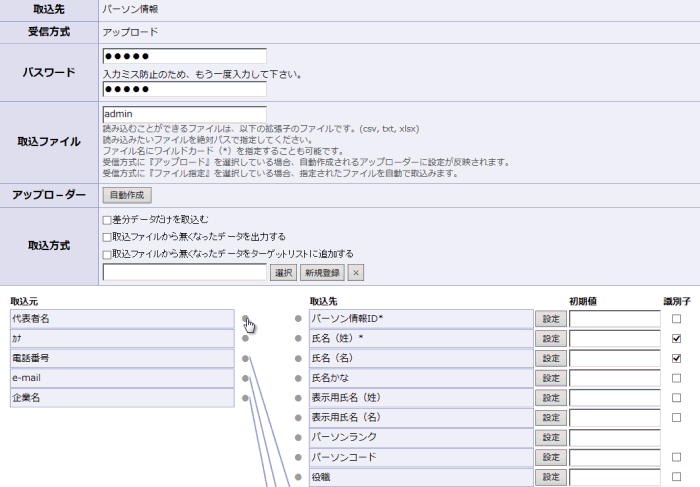Select the 電話番号 source item

pos(122,358)
